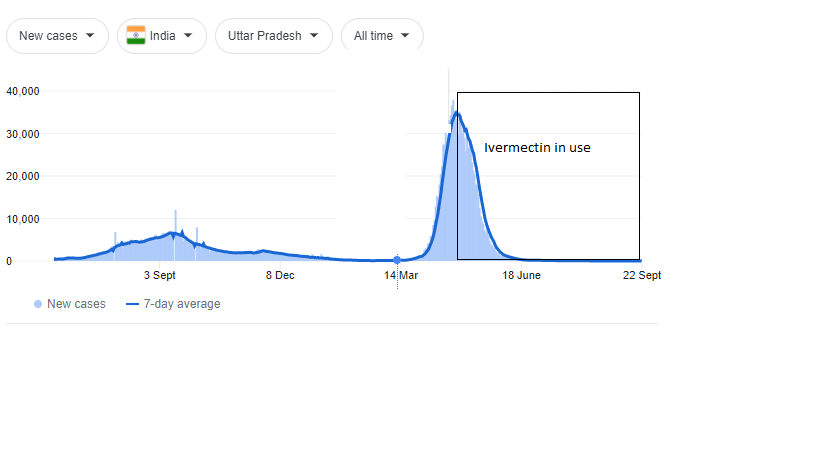Click the New cases legend text
Screen dimensions: 819x460
pos(76,304)
